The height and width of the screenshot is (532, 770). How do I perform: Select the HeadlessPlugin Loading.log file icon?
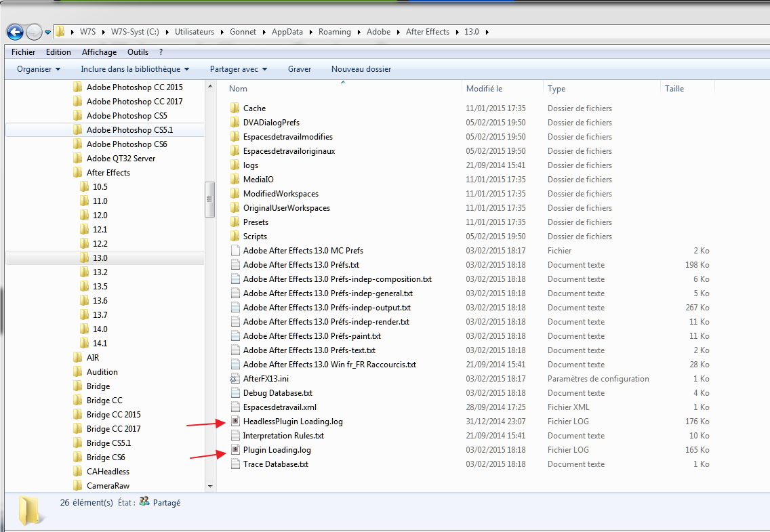point(235,421)
